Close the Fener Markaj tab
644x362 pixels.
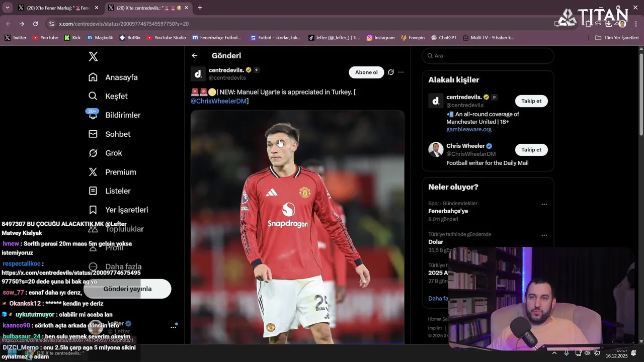pos(97,8)
